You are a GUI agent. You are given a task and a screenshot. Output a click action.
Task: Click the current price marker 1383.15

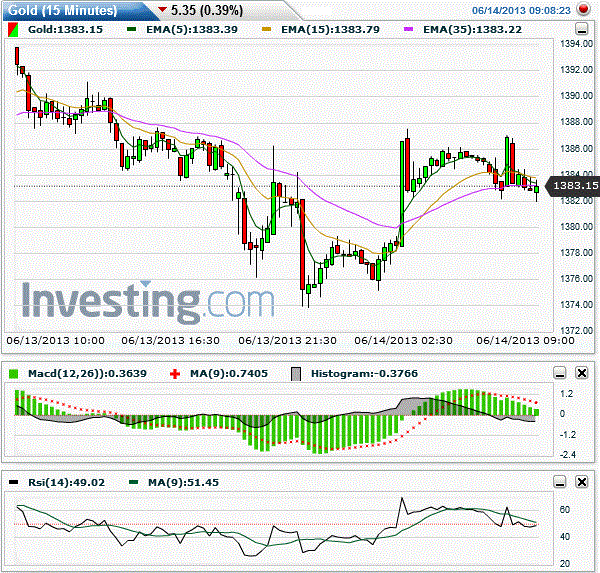pos(573,186)
